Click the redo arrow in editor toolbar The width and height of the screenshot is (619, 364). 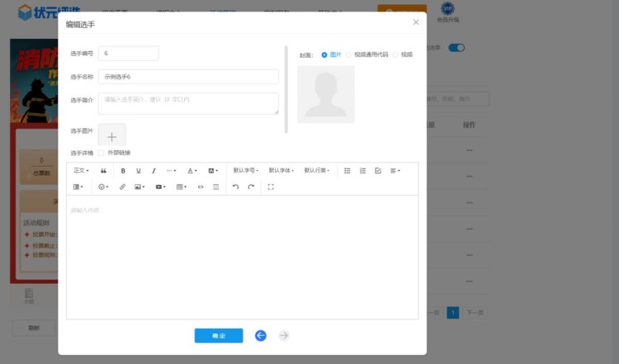(251, 187)
